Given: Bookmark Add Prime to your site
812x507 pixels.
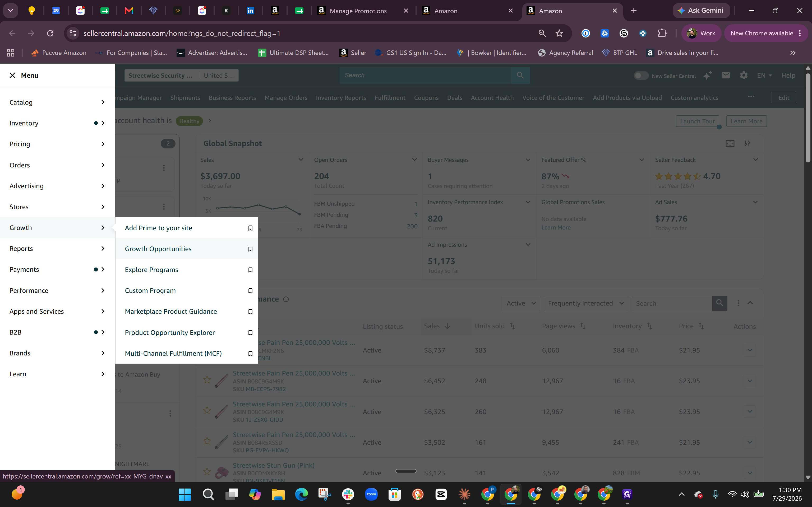Looking at the screenshot, I should pos(250,228).
